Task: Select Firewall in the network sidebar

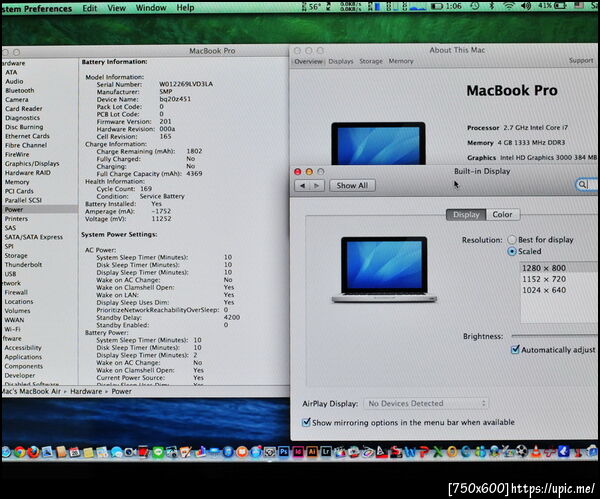Action: [x=16, y=292]
